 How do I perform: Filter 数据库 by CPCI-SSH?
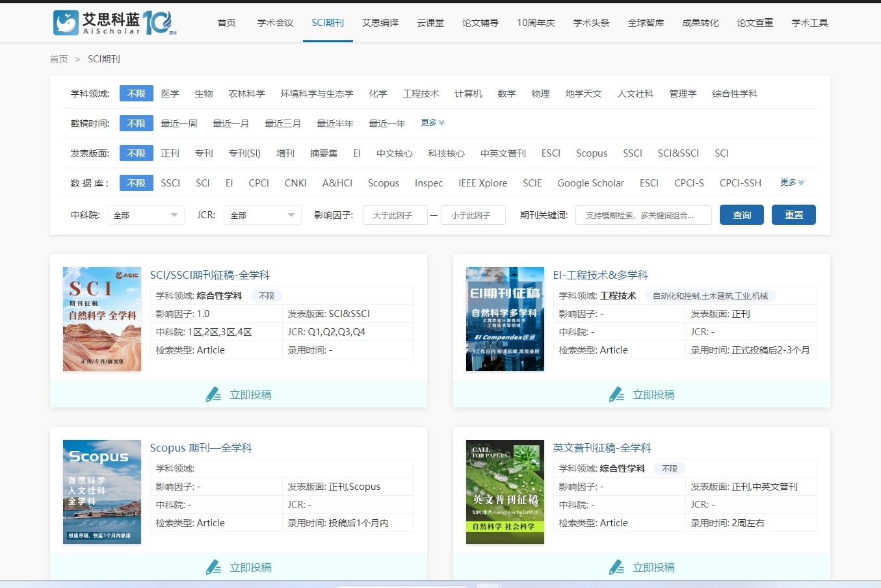pyautogui.click(x=741, y=183)
